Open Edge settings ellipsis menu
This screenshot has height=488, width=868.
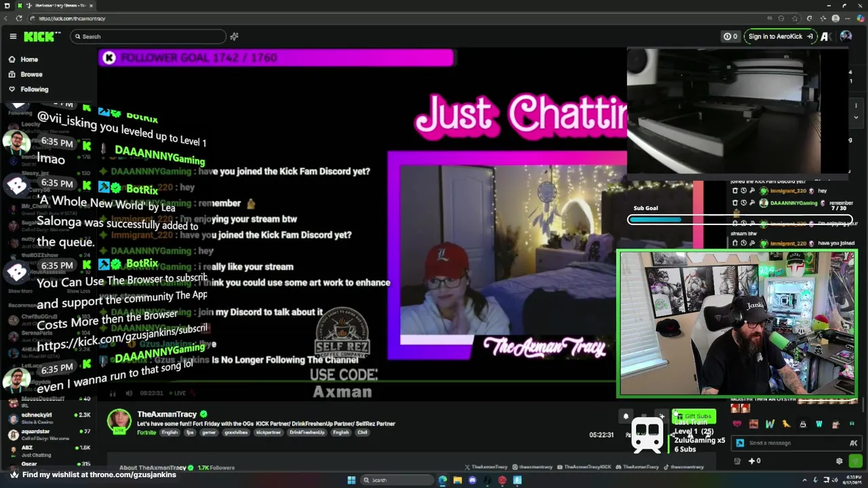(848, 18)
